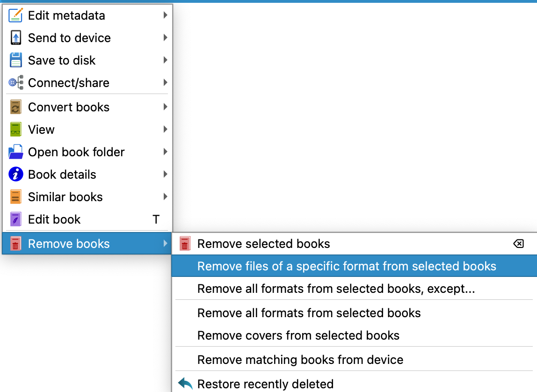Image resolution: width=537 pixels, height=392 pixels.
Task: Expand the Send to device submenu arrow
Action: coord(166,37)
